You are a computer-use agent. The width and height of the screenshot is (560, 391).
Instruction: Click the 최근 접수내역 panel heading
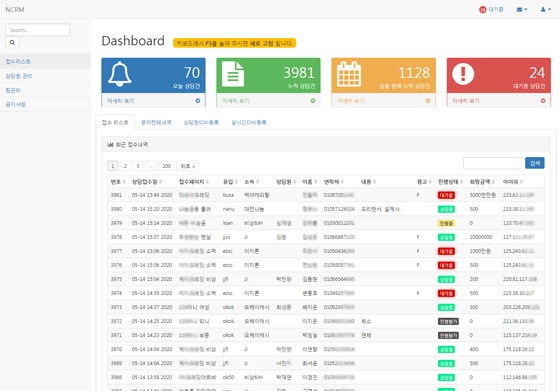(x=128, y=145)
